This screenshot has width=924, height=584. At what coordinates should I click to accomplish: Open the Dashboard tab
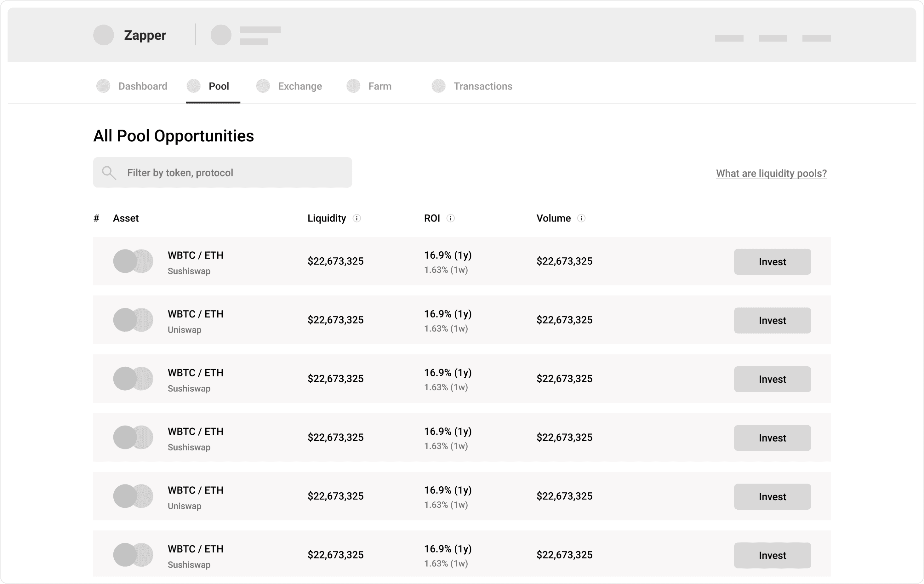142,86
